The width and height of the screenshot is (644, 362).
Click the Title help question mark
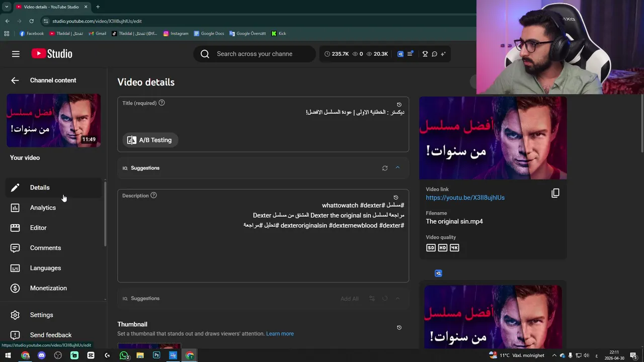click(162, 103)
